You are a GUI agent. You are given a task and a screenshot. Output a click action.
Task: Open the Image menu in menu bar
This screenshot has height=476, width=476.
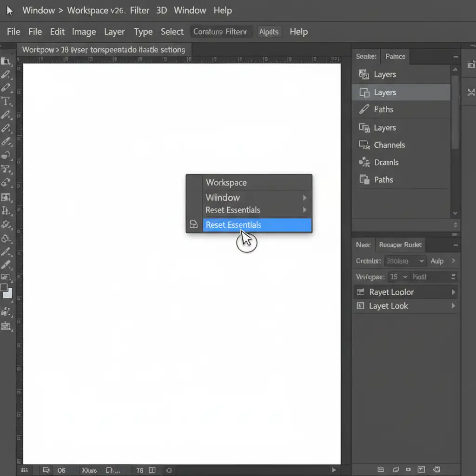(84, 32)
